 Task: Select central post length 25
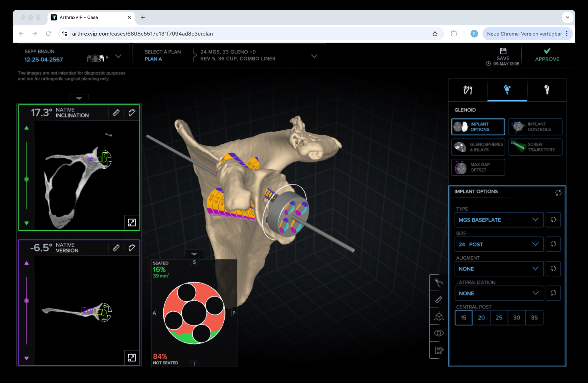(499, 318)
